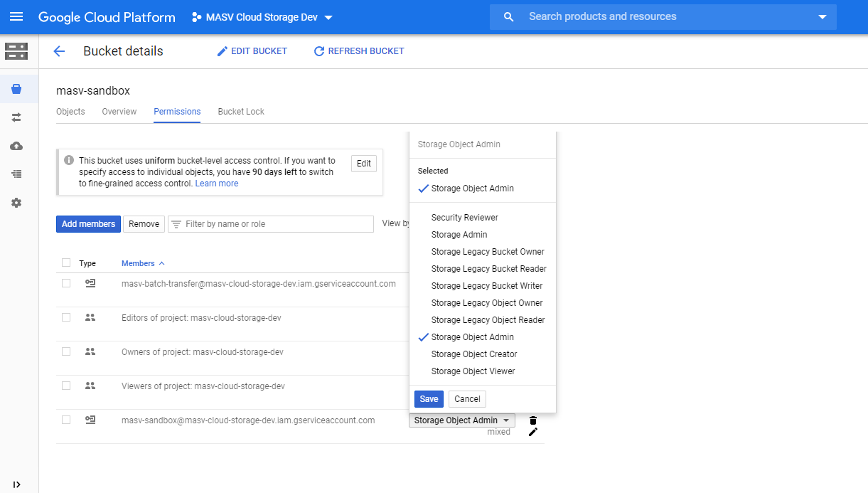
Task: Select the Storage Legacy Object Reader role
Action: pos(488,320)
